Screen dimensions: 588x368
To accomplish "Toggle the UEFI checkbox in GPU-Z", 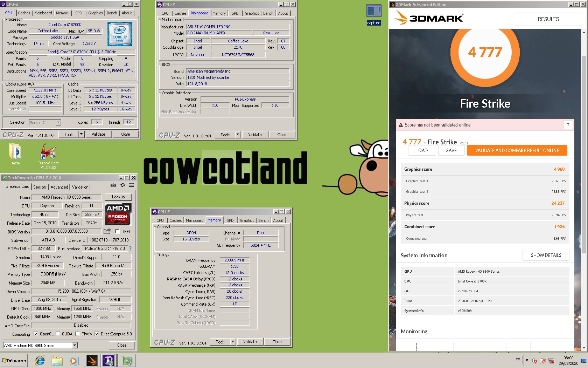I will coord(117,231).
